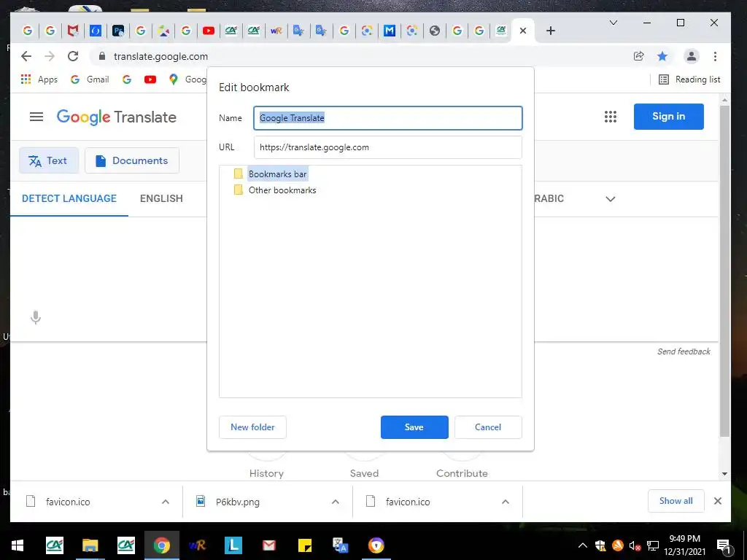Click the scrollbar down arrow
Screen dimensions: 747x560
[724, 474]
